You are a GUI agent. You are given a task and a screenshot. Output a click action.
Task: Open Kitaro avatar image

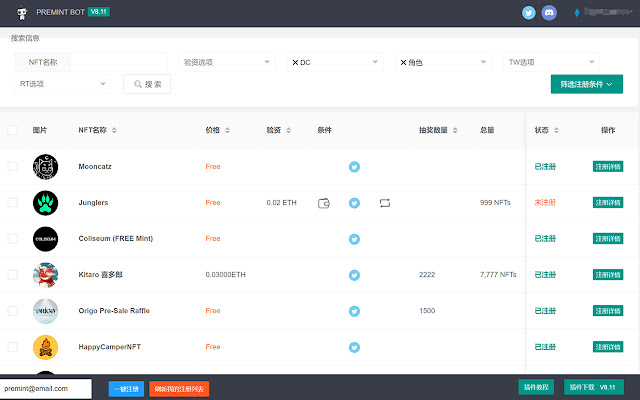tap(45, 275)
